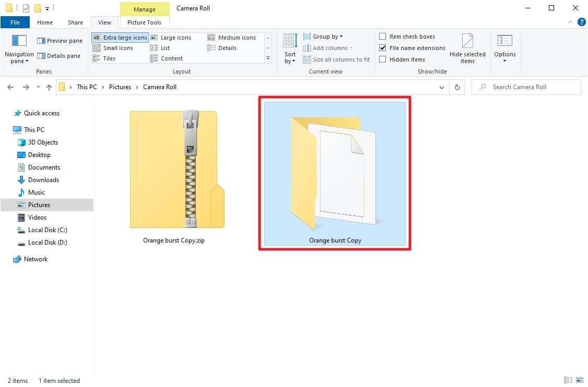Go forward with the forward arrow
Image resolution: width=588 pixels, height=387 pixels.
[26, 87]
